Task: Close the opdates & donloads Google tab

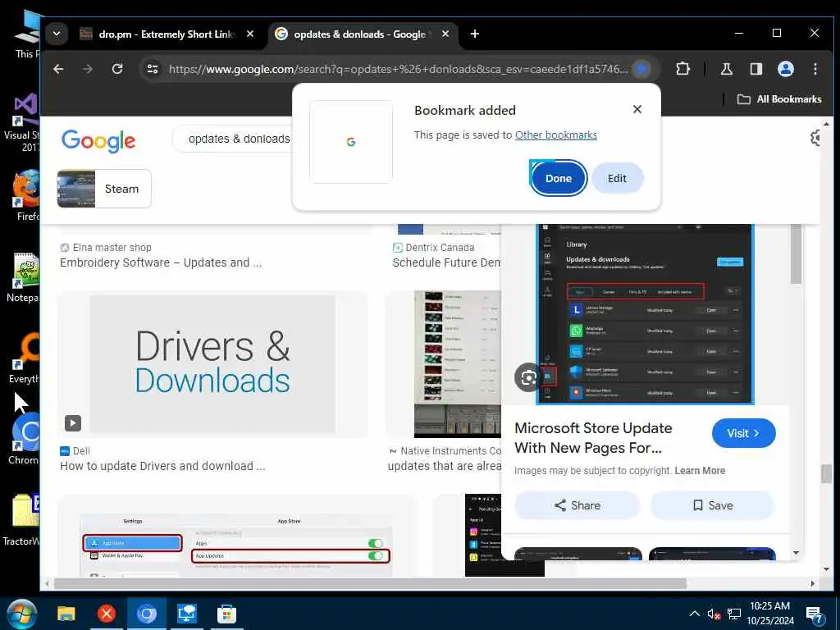Action: [x=445, y=34]
